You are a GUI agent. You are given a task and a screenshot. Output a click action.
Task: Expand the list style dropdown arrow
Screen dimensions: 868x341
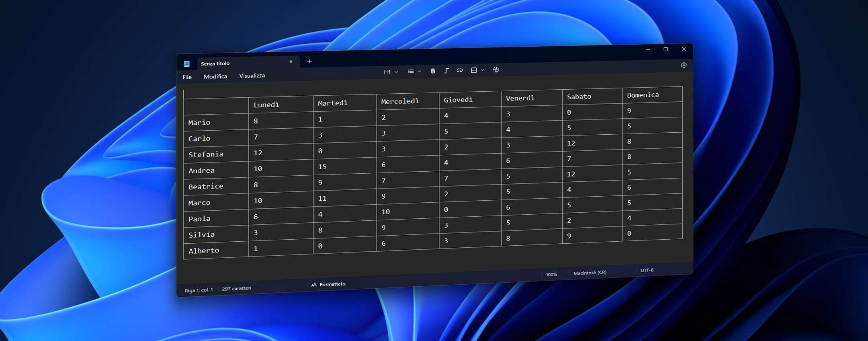(420, 71)
